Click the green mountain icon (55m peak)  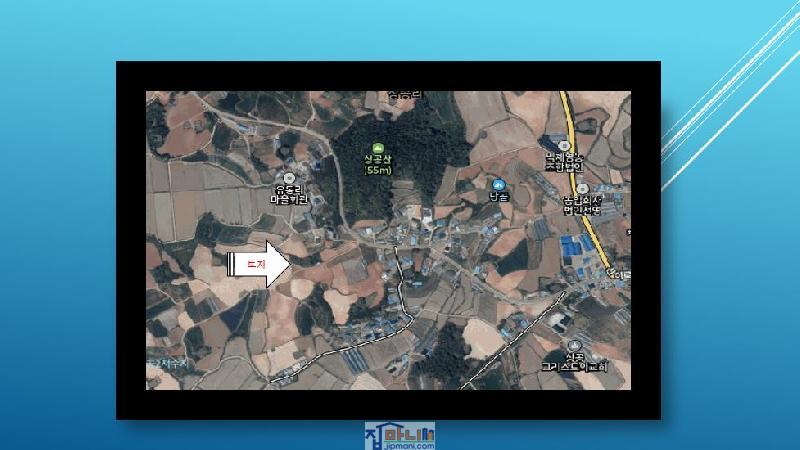[378, 147]
